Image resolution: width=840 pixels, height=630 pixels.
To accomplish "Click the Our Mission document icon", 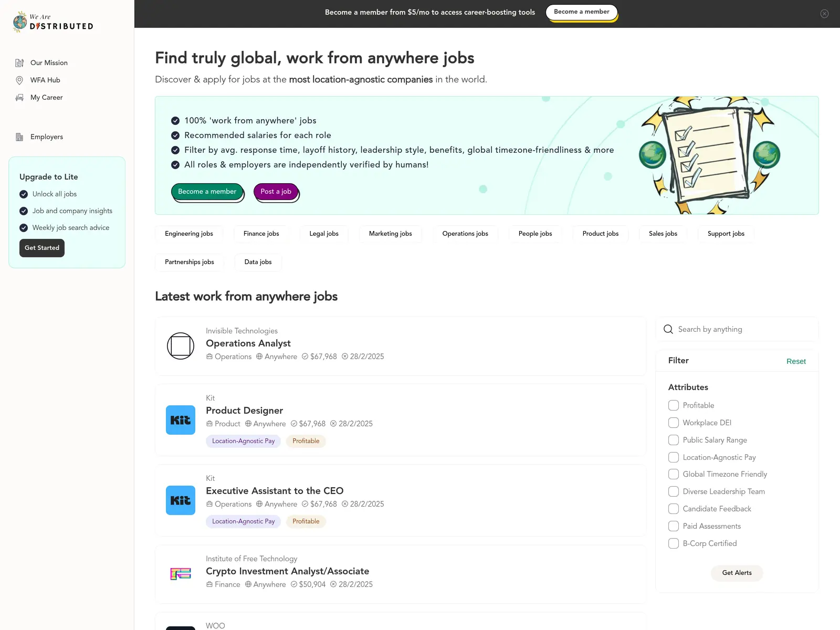I will 19,63.
